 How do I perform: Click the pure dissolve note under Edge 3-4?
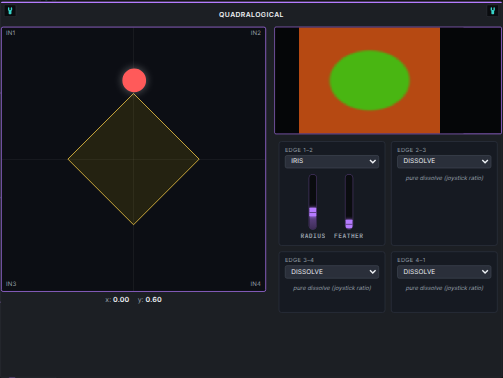tap(332, 288)
